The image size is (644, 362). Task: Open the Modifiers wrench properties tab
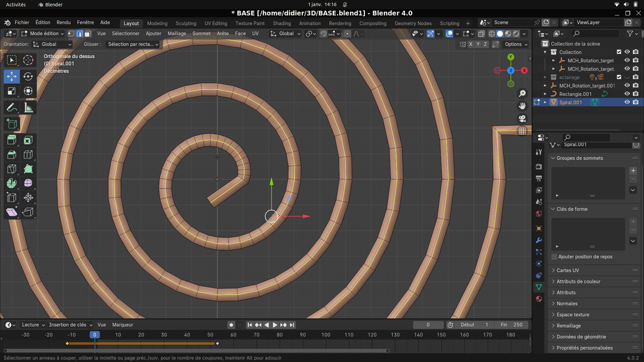tap(539, 240)
